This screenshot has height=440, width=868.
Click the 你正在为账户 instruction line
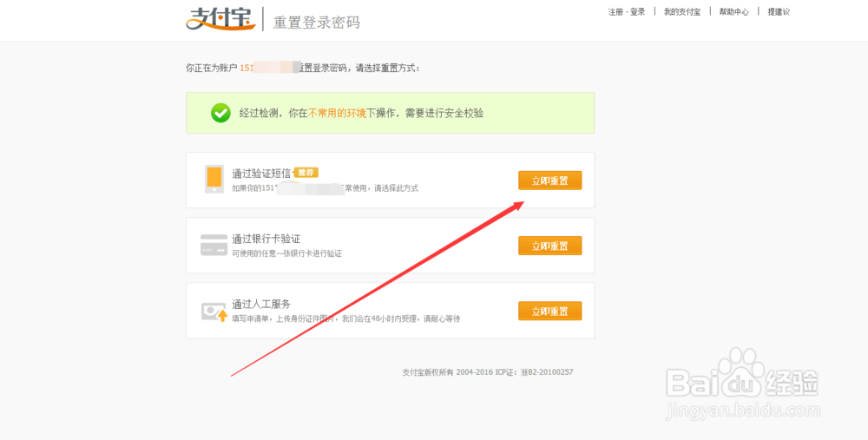click(303, 68)
